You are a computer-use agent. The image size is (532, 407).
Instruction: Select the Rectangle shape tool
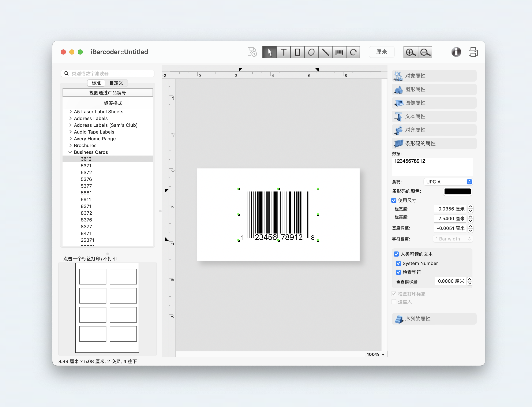point(297,52)
